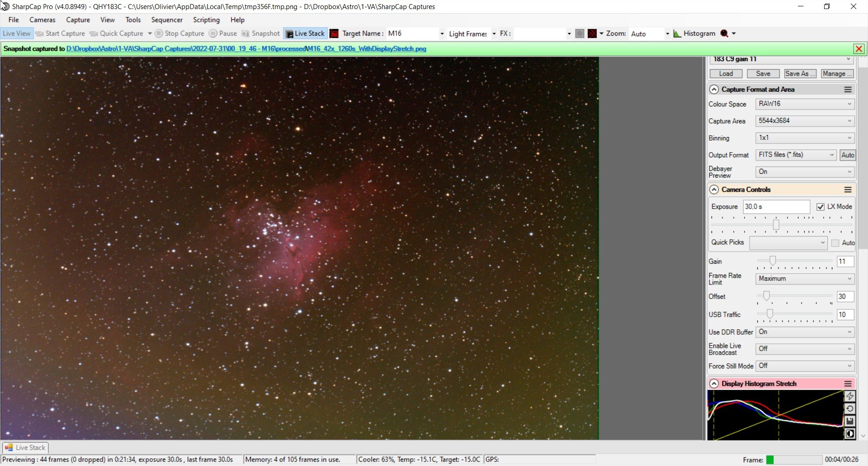Screen dimensions: 868x466
Task: Click the auto-stretch lightning bolt icon
Action: pyautogui.click(x=849, y=396)
